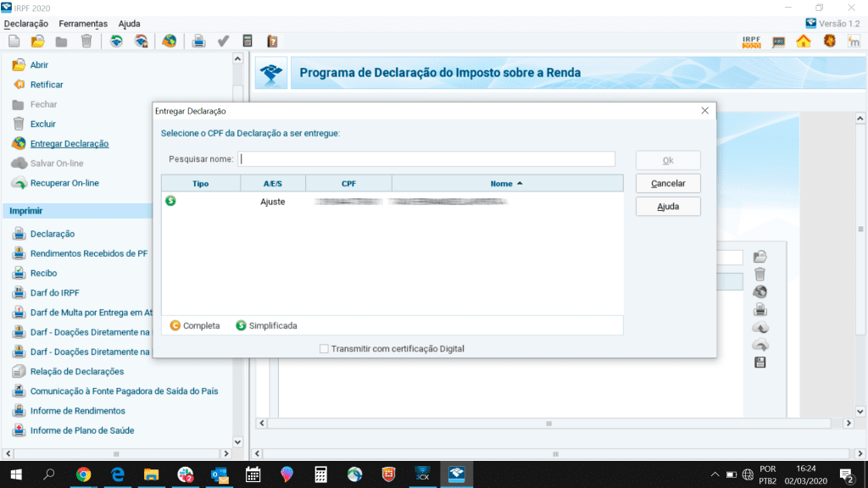Click Declaração under the Imprimir section

52,234
